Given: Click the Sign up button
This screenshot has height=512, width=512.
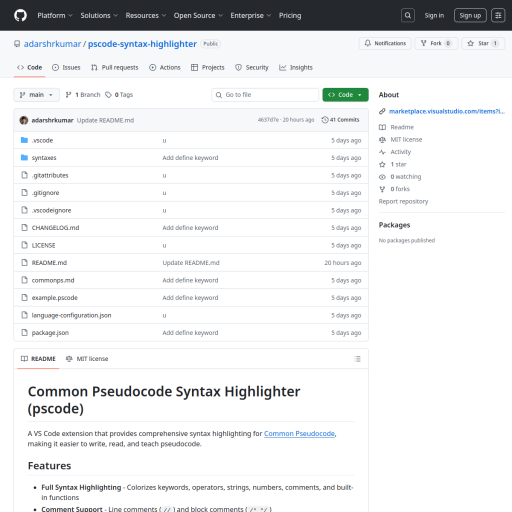Looking at the screenshot, I should coord(470,16).
